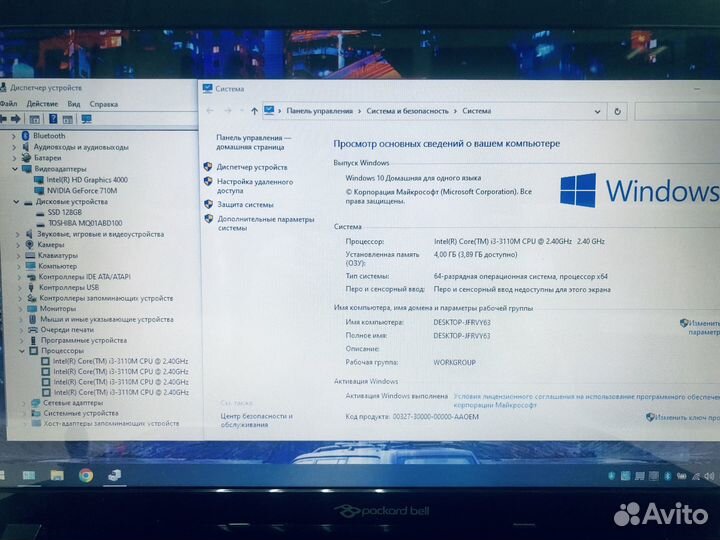Click the DESKTOP-JFRVY63 computer name value

click(x=462, y=322)
